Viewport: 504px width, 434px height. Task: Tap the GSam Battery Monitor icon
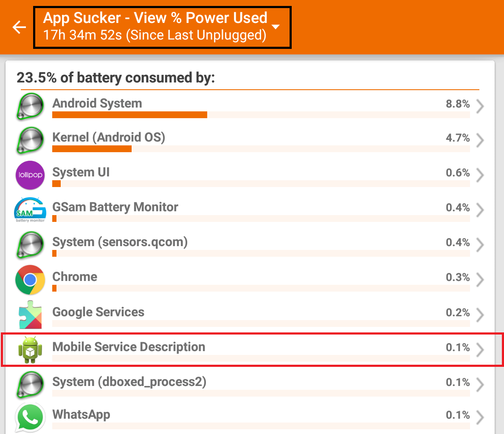(x=30, y=210)
